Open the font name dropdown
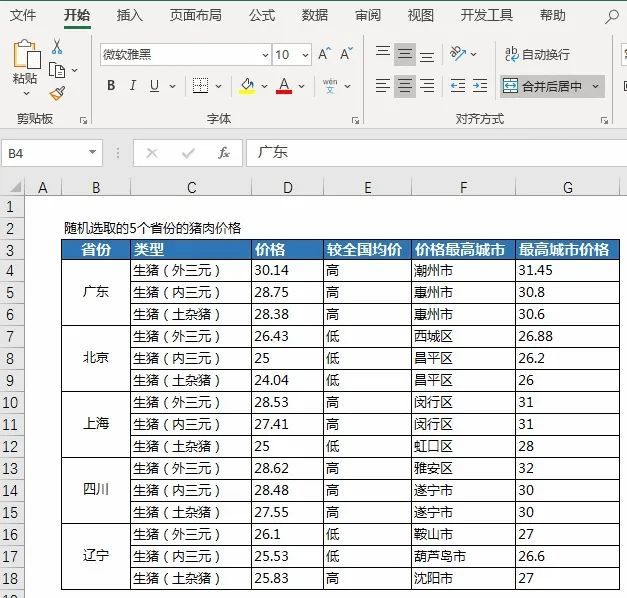This screenshot has height=598, width=627. click(x=265, y=55)
